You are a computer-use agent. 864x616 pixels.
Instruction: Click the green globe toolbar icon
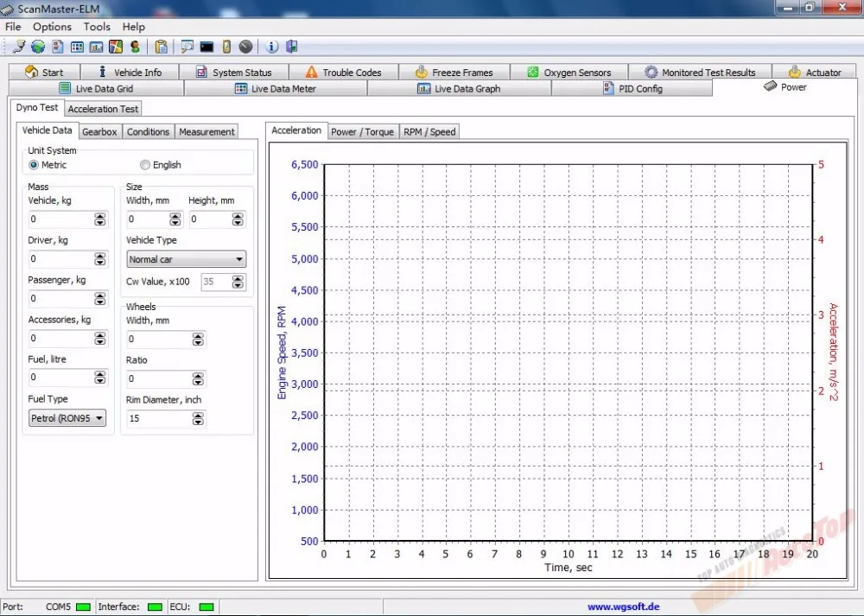(x=38, y=47)
